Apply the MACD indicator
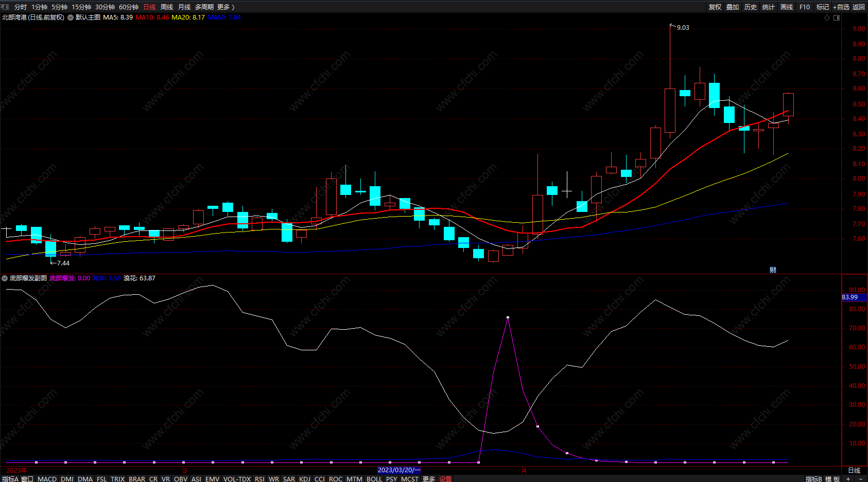868x482 pixels. [x=47, y=479]
